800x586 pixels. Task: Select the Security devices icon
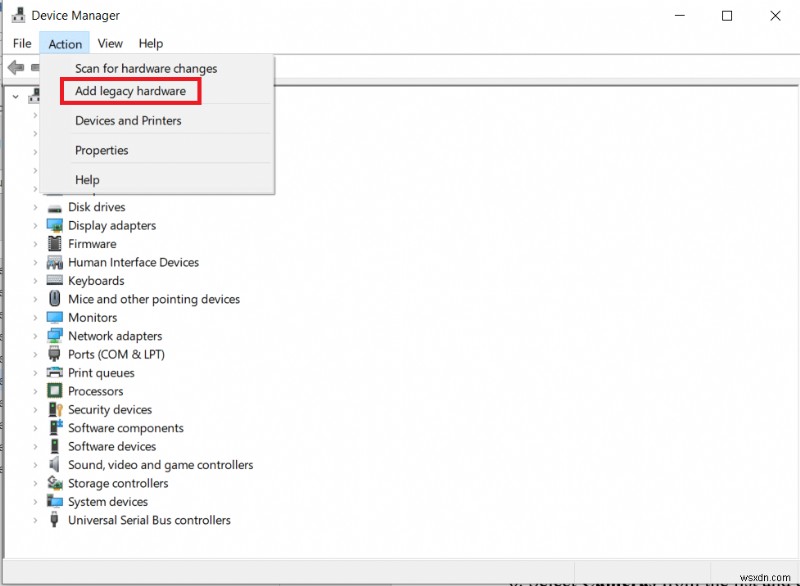53,409
